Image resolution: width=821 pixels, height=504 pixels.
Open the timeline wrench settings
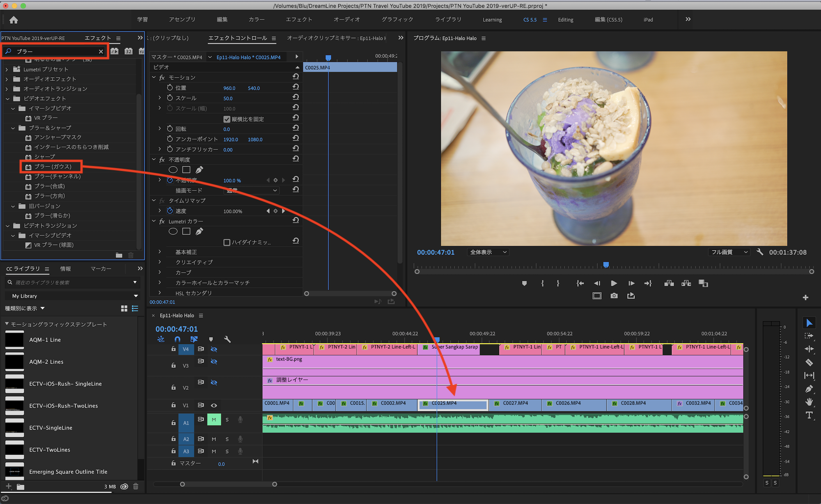point(227,339)
